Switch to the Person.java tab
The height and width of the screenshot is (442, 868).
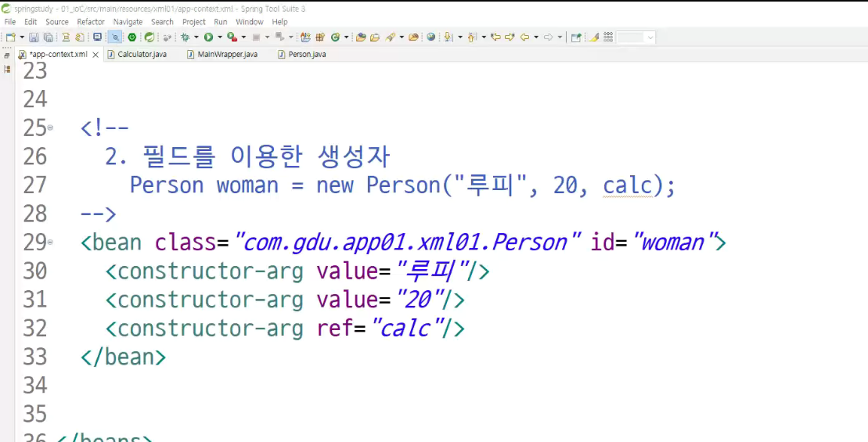point(302,54)
